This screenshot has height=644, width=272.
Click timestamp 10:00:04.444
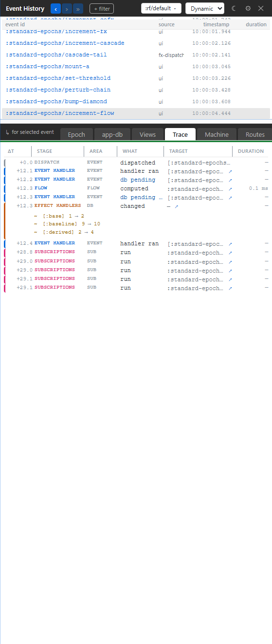click(x=212, y=113)
